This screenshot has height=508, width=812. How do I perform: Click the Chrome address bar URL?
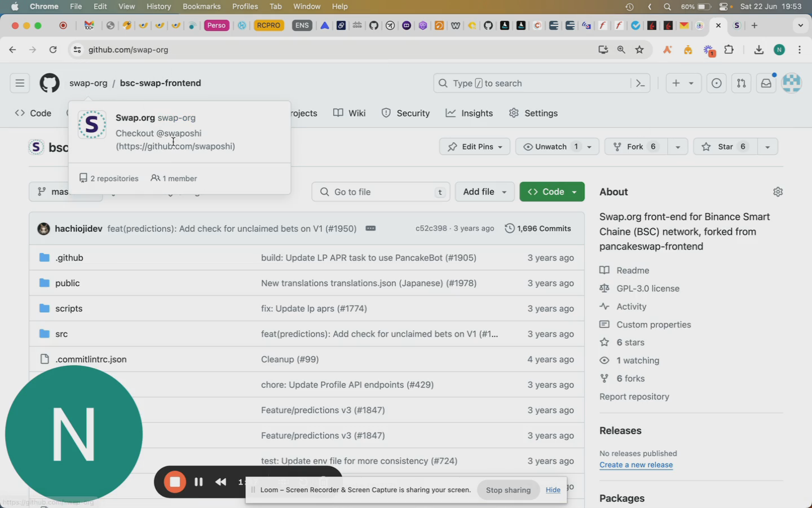[128, 50]
